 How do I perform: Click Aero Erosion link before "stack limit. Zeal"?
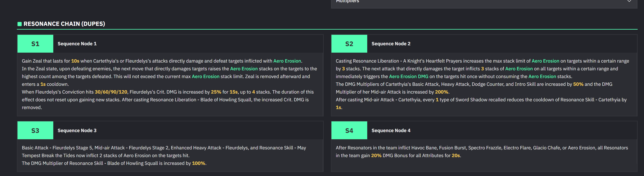coord(206,76)
